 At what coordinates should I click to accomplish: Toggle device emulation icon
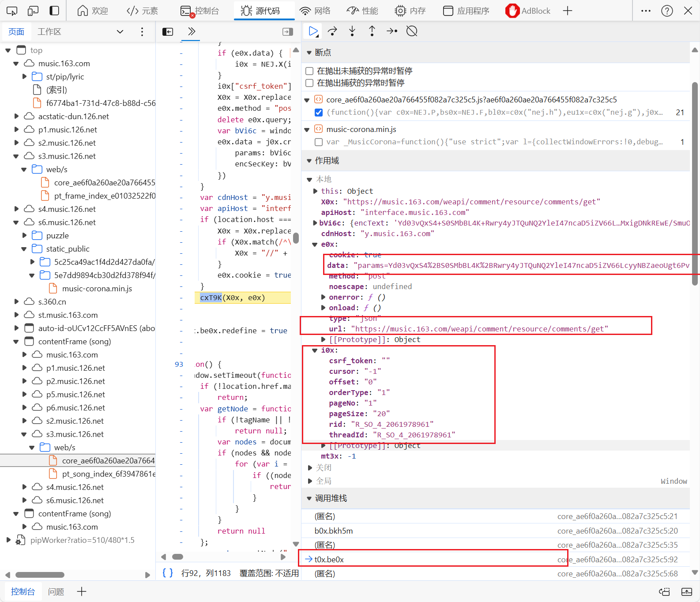point(33,11)
